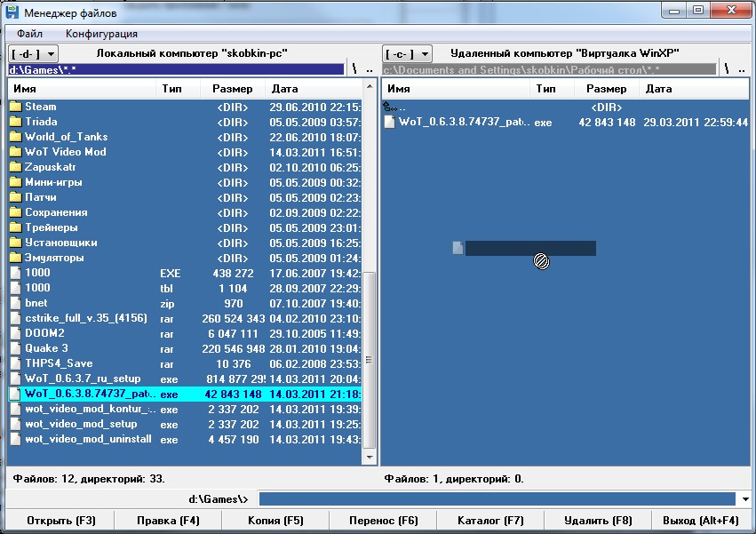Open the local drive -d- dropdown
The width and height of the screenshot is (756, 534).
point(35,54)
